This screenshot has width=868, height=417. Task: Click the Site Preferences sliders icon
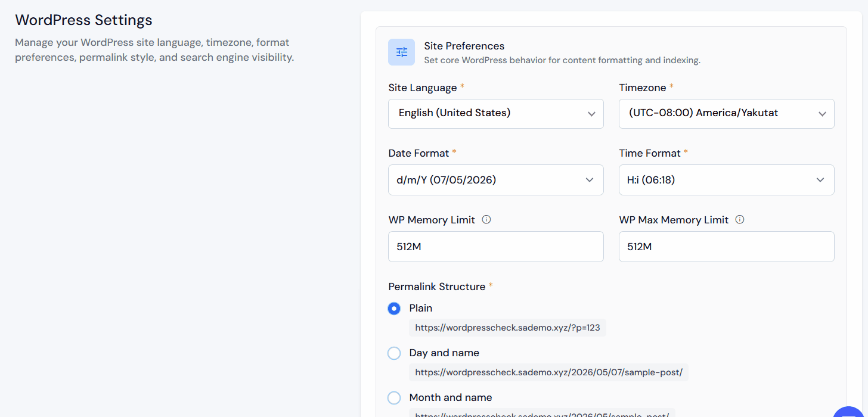click(x=401, y=52)
